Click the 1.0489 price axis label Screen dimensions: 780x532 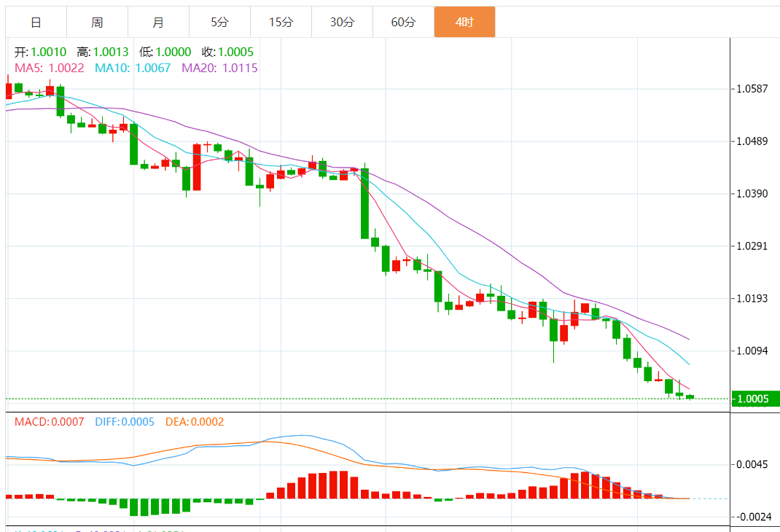tap(752, 141)
